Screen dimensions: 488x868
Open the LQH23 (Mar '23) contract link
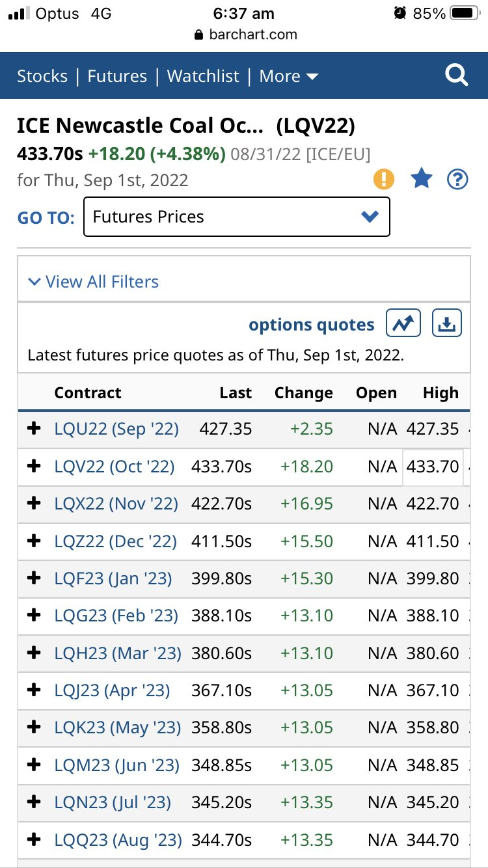118,653
